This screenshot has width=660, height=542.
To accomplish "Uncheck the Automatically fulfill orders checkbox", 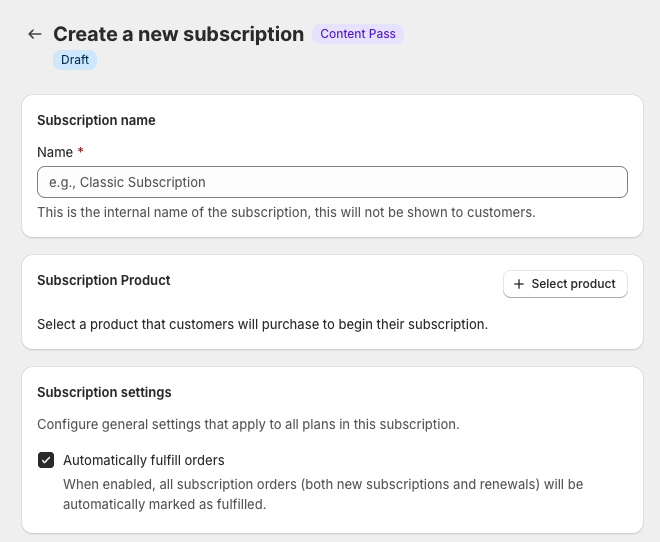I will coord(46,461).
